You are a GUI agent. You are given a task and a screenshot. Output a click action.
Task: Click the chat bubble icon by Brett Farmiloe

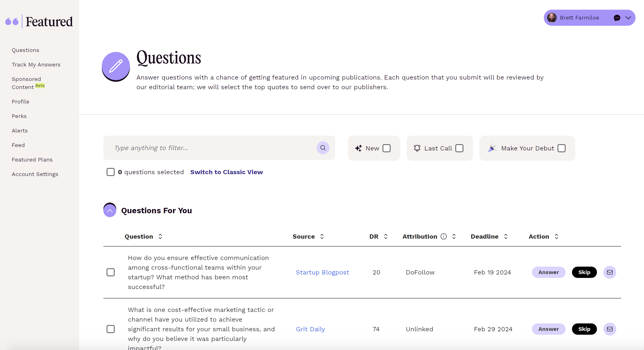617,18
